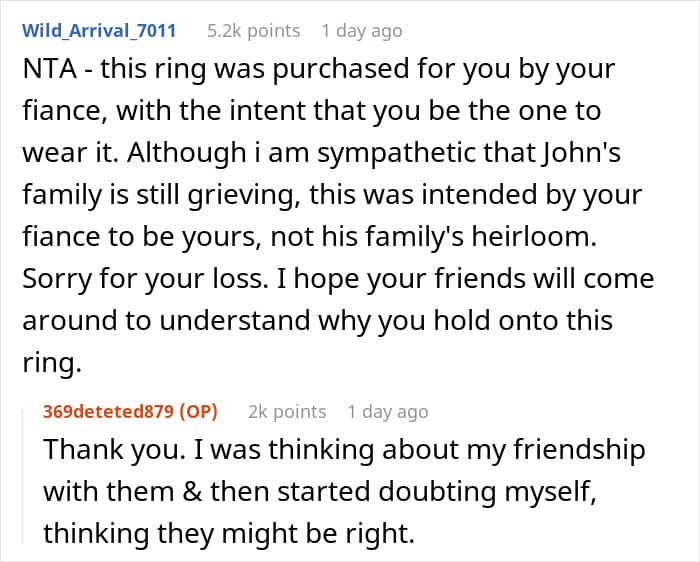Click the 2k points score on OP reply
Viewport: 700px width, 562px height.
click(287, 411)
